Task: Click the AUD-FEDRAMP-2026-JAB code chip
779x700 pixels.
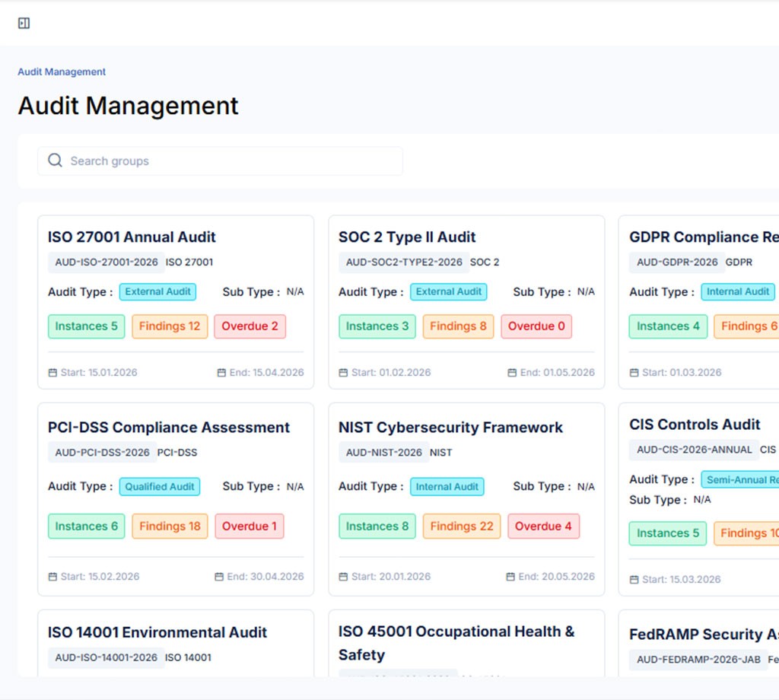Action: (x=698, y=660)
